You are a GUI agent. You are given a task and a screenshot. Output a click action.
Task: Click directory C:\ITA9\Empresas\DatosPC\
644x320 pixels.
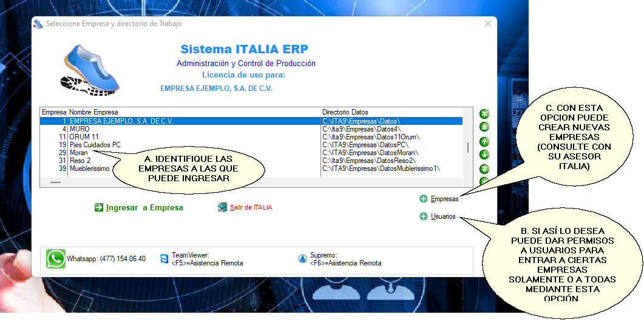tap(365, 145)
